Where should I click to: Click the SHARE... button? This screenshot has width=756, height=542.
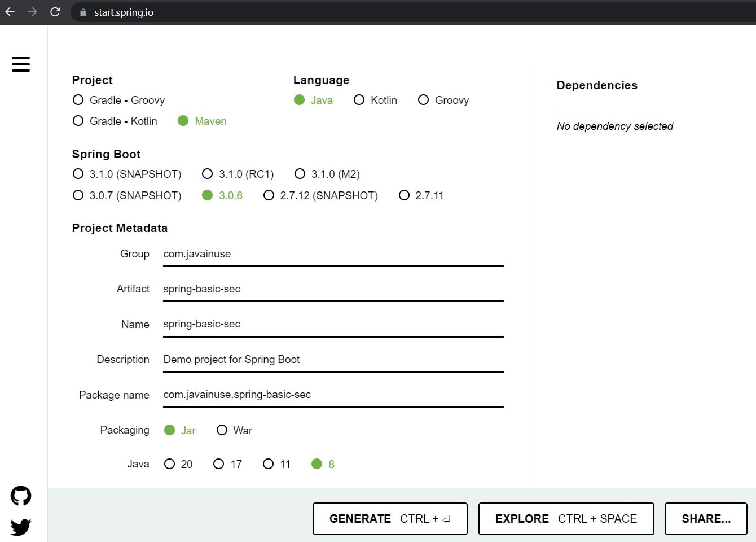pos(706,519)
